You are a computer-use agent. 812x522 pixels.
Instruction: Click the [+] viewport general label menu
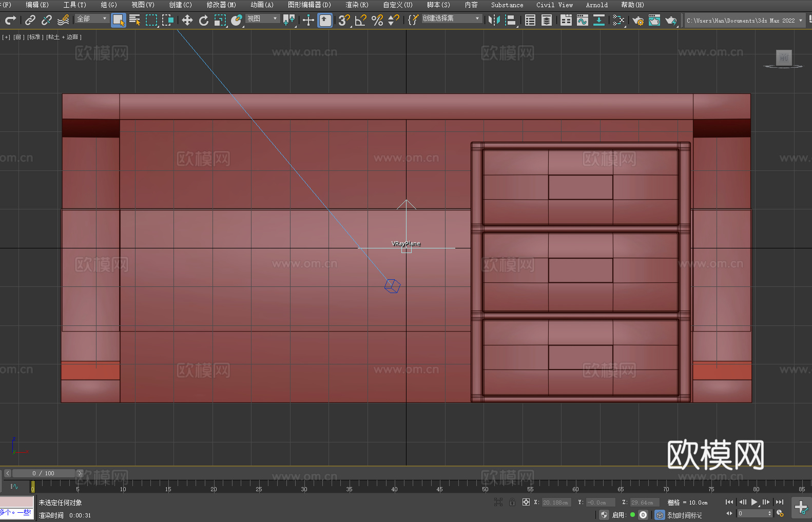click(x=6, y=37)
